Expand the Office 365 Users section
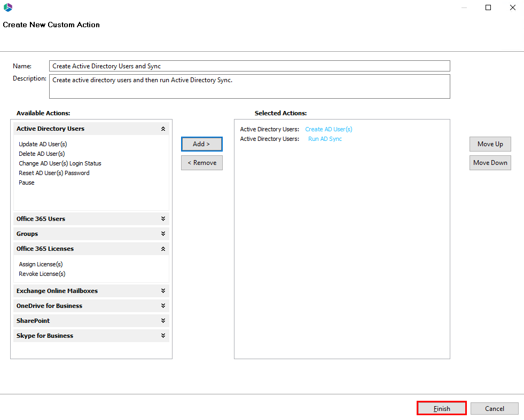The width and height of the screenshot is (524, 420). [164, 219]
